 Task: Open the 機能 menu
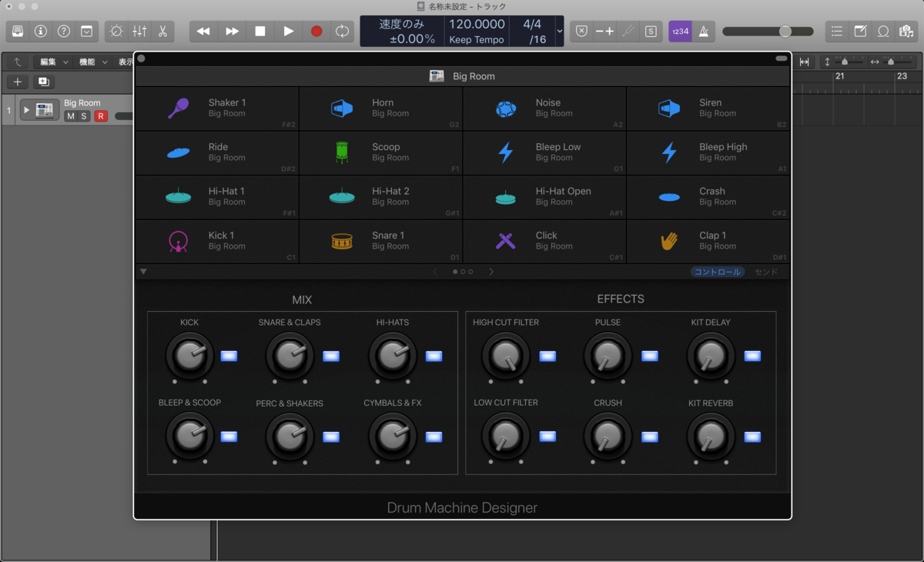coord(93,62)
